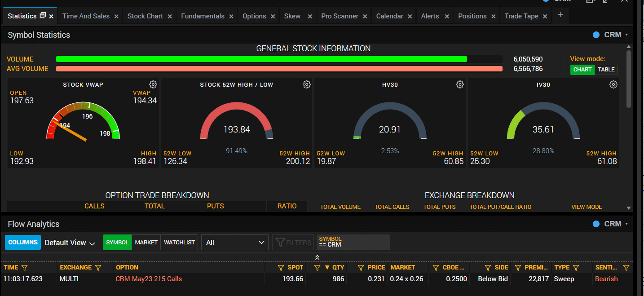Open Symbol Statistics CRM symbol dropdown

click(626, 35)
